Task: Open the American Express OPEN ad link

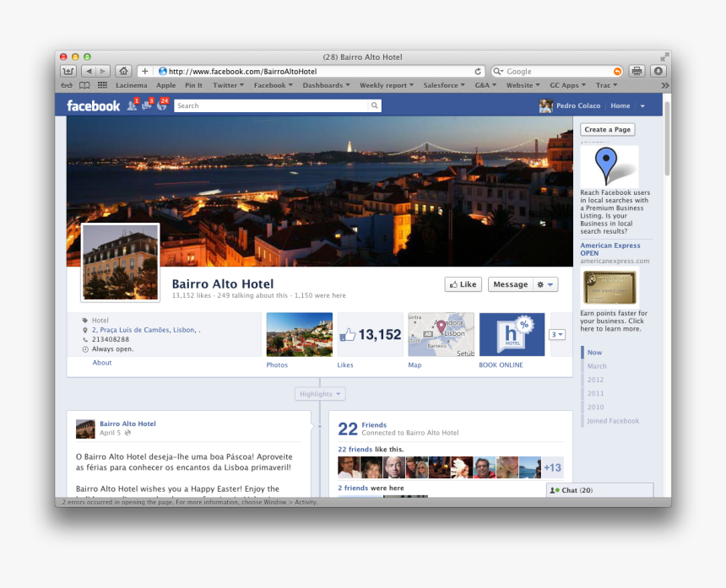Action: pyautogui.click(x=610, y=250)
